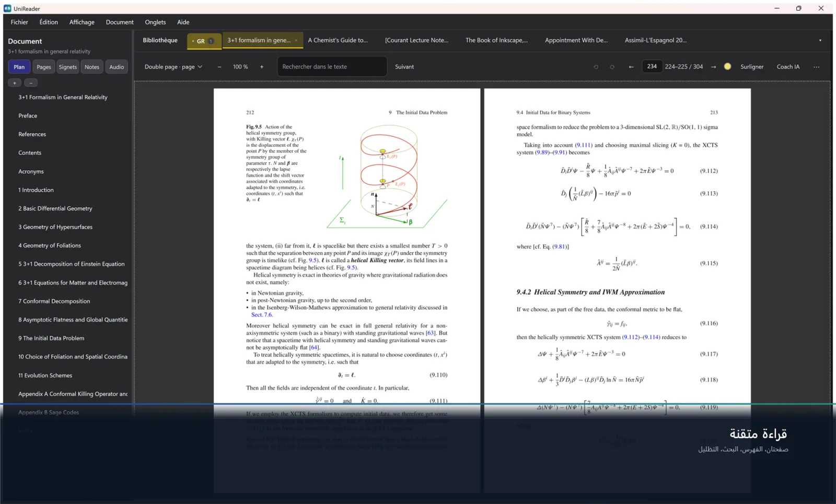Click the Surligner highlight button

(752, 67)
